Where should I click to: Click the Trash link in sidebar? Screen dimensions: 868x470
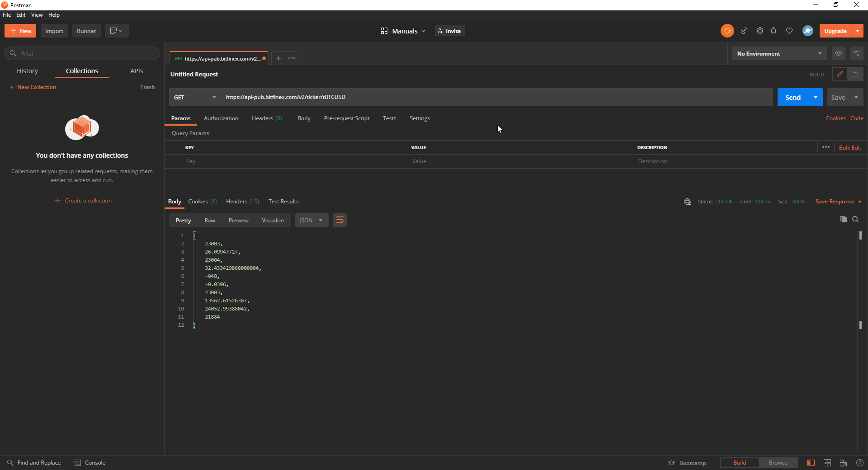click(147, 87)
